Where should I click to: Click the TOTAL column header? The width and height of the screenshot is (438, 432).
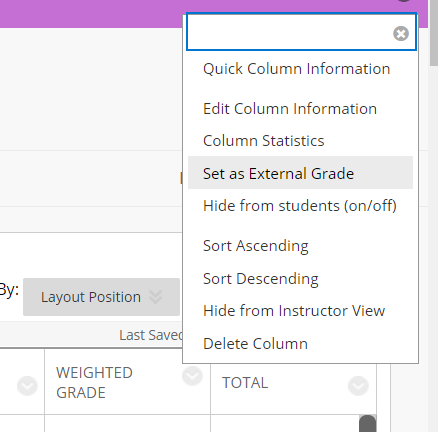245,383
